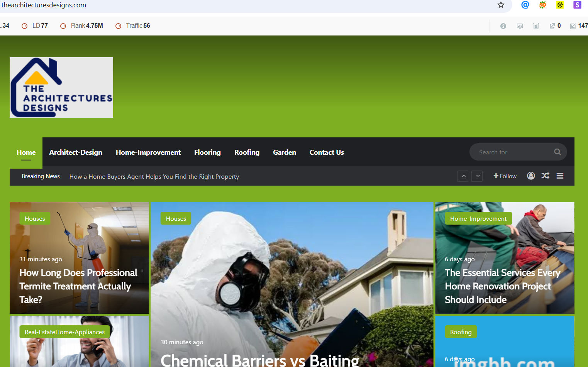The width and height of the screenshot is (588, 367).
Task: Show the external links count of 0
Action: point(555,26)
